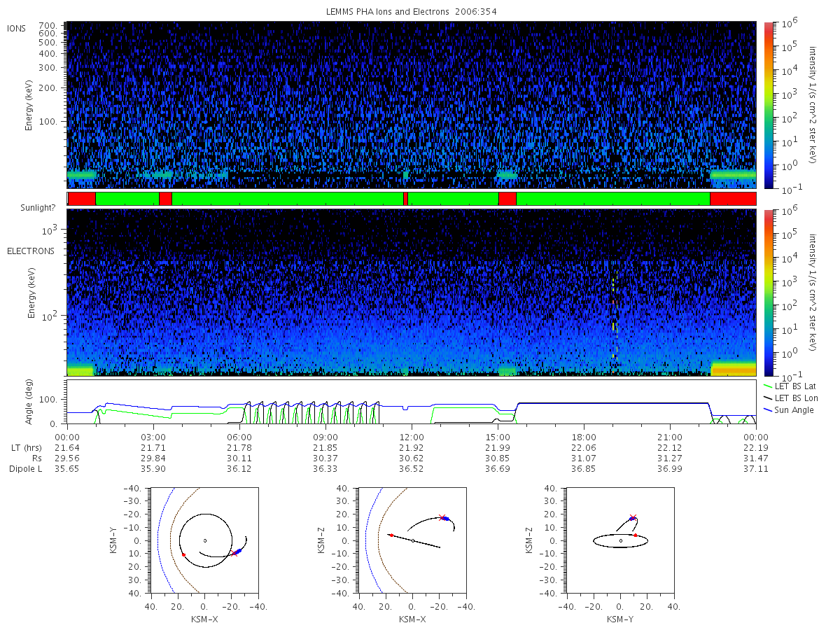Click the final red segment of the sunlight bar
Viewport: 840px width, 630px height.
(x=733, y=199)
